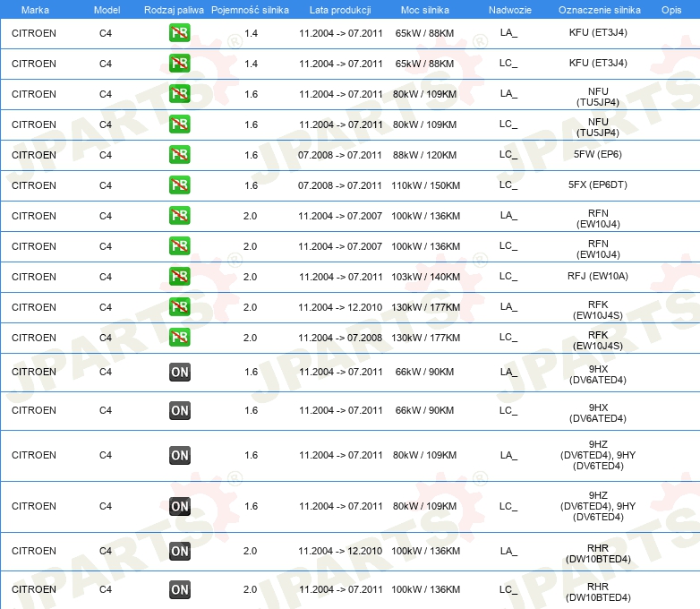Click LC_ body cell in the 5FW row
The height and width of the screenshot is (609, 700).
point(508,155)
